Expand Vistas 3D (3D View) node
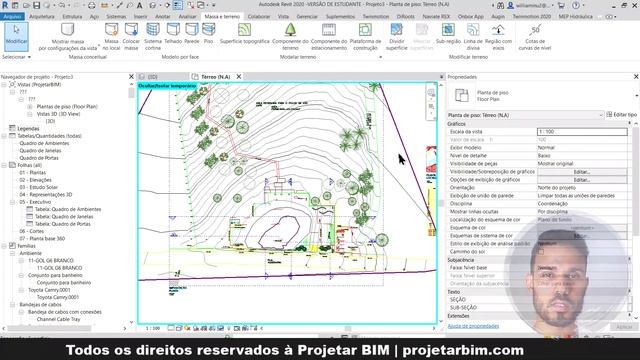This screenshot has height=360, width=640. point(30,114)
